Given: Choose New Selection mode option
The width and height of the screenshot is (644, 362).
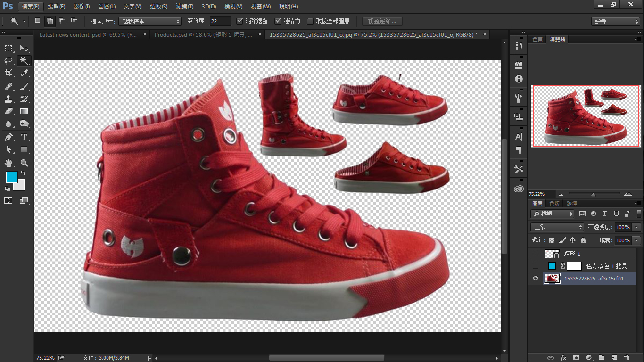Looking at the screenshot, I should click(38, 21).
